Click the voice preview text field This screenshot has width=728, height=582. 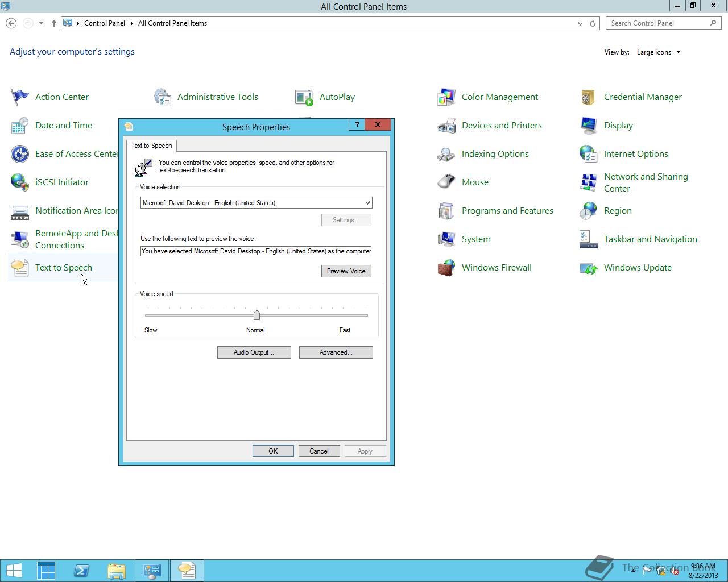256,251
